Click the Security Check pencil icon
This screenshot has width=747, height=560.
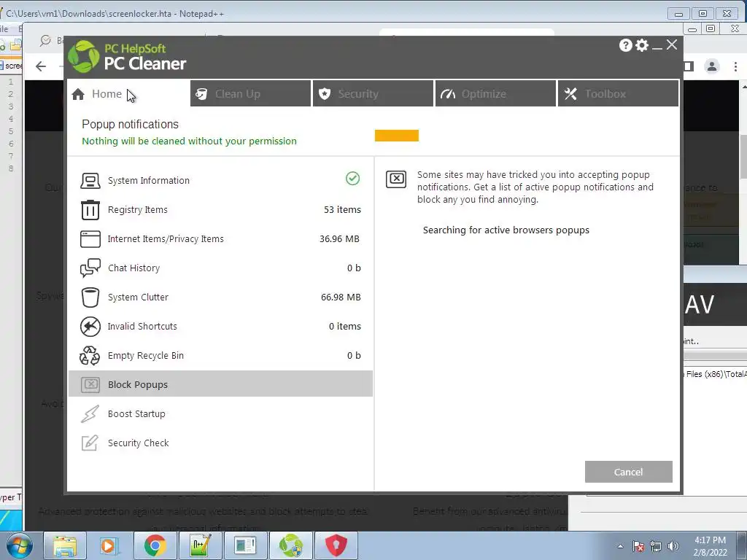[x=90, y=443]
